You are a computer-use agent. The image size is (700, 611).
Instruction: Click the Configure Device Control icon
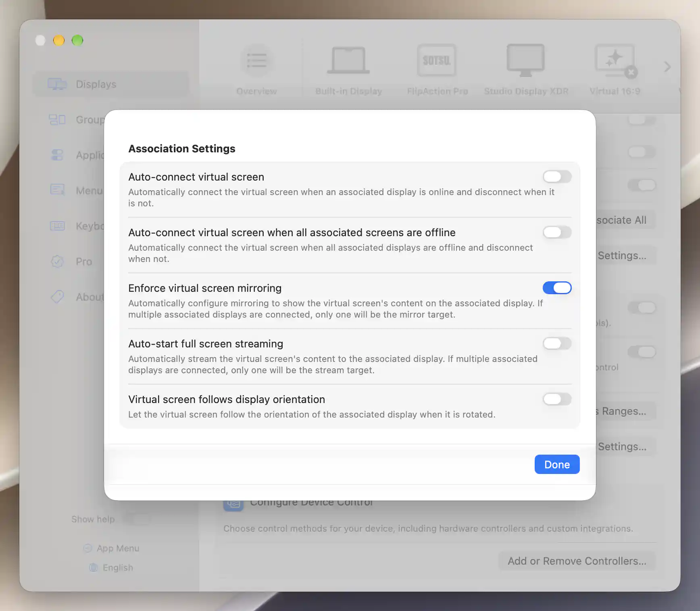(x=233, y=505)
